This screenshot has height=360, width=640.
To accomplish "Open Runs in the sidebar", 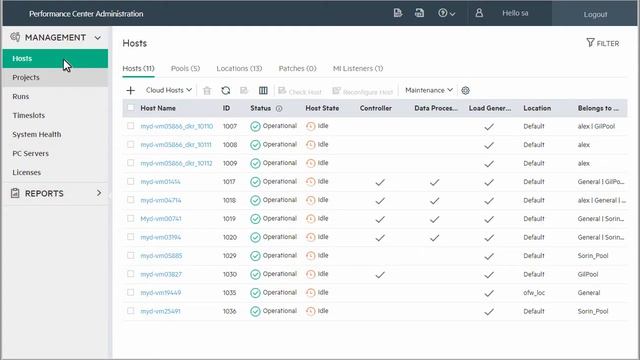I will click(x=55, y=96).
